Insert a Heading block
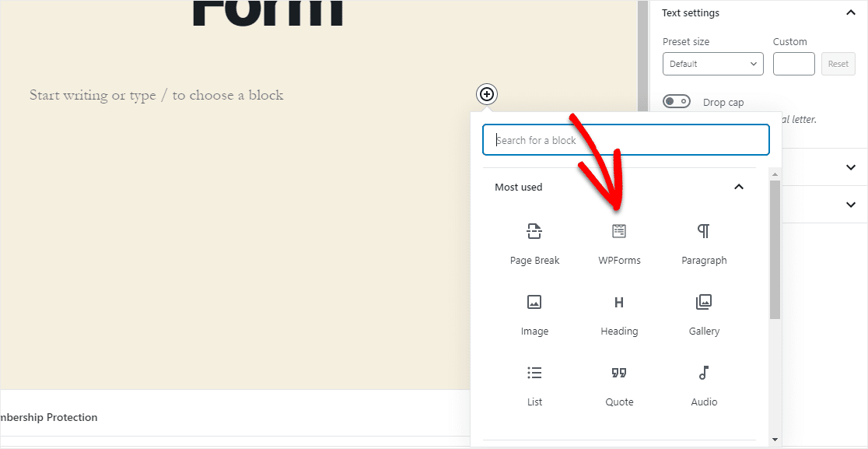Viewport: 868px width, 449px height. (x=619, y=314)
